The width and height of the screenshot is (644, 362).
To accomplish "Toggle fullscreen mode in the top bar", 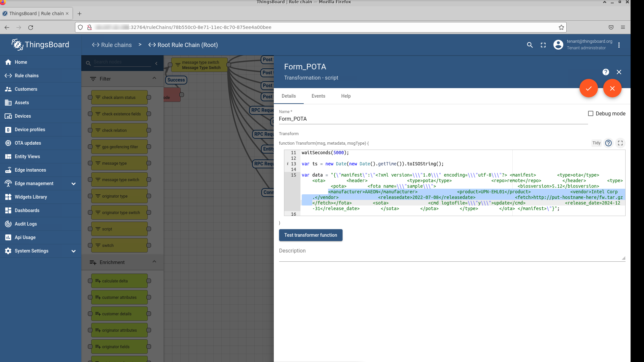I will point(543,45).
